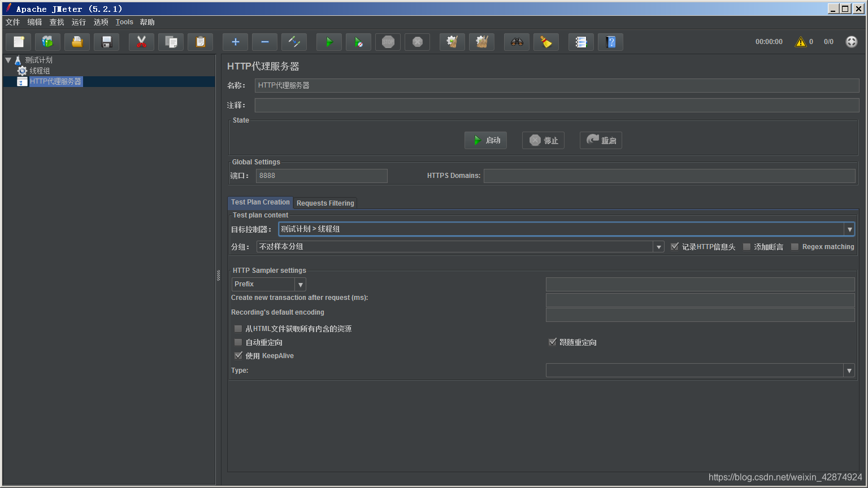Click Recording's default encoding input field
Screen dimensions: 868x488
700,315
